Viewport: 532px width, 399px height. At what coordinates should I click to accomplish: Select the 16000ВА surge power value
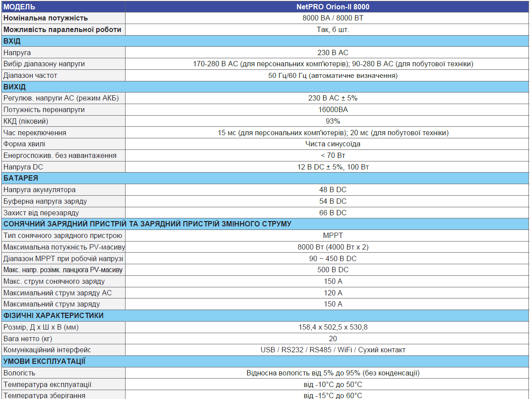tap(333, 110)
